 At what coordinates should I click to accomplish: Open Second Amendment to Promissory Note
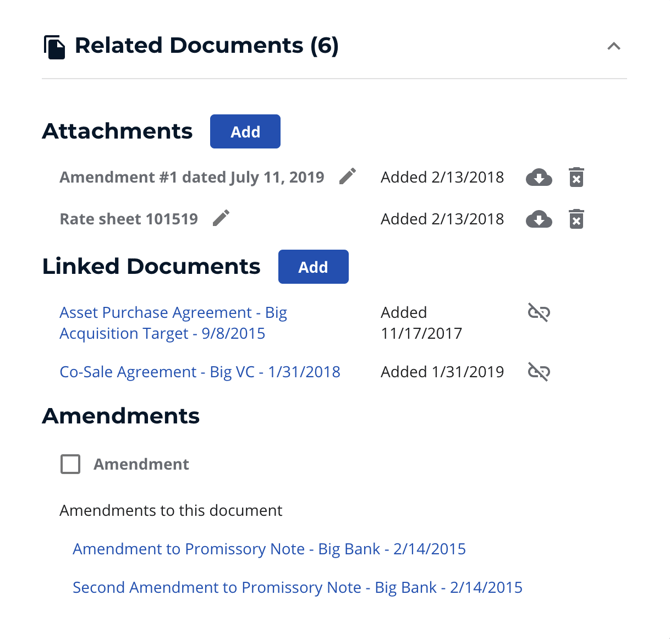coord(297,588)
